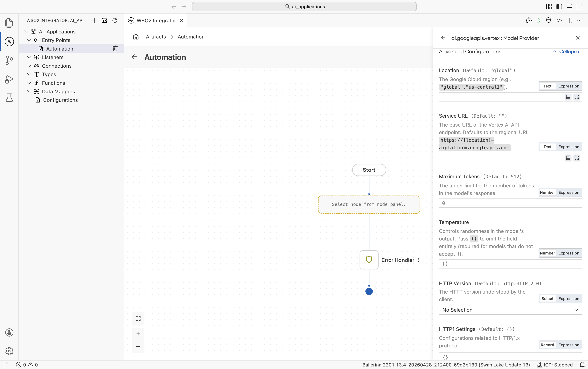
Task: Close the Model Provider panel
Action: click(x=578, y=38)
